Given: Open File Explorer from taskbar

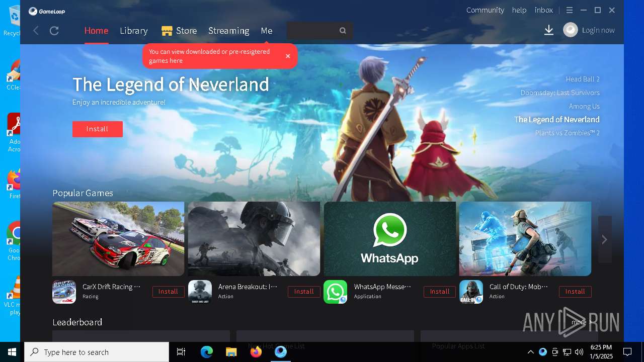Looking at the screenshot, I should pyautogui.click(x=231, y=352).
